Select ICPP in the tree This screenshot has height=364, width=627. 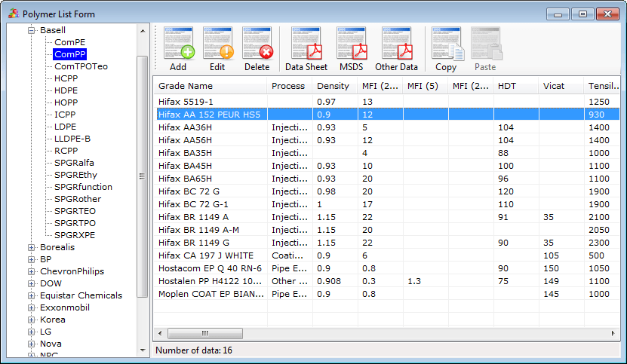click(65, 115)
